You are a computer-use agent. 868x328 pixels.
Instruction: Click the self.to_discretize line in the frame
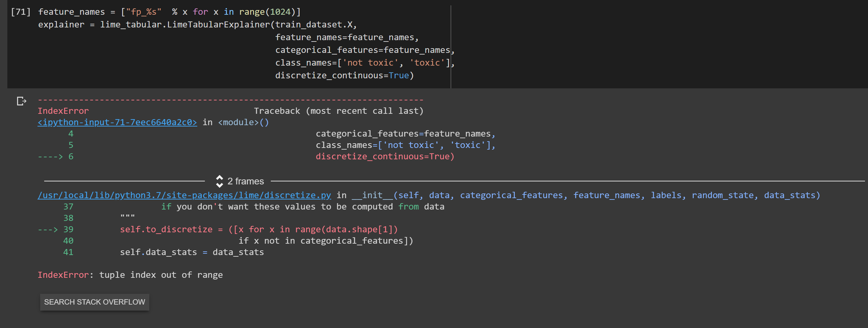pos(202,229)
